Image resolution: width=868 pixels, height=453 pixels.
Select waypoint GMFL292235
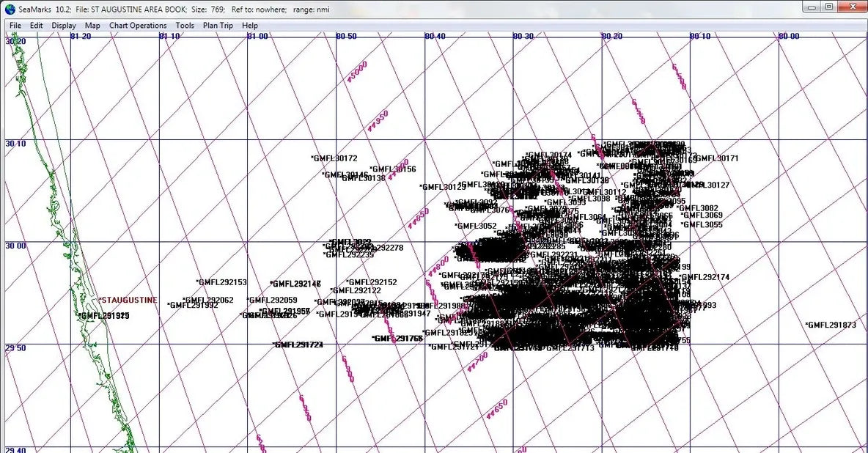click(x=349, y=255)
